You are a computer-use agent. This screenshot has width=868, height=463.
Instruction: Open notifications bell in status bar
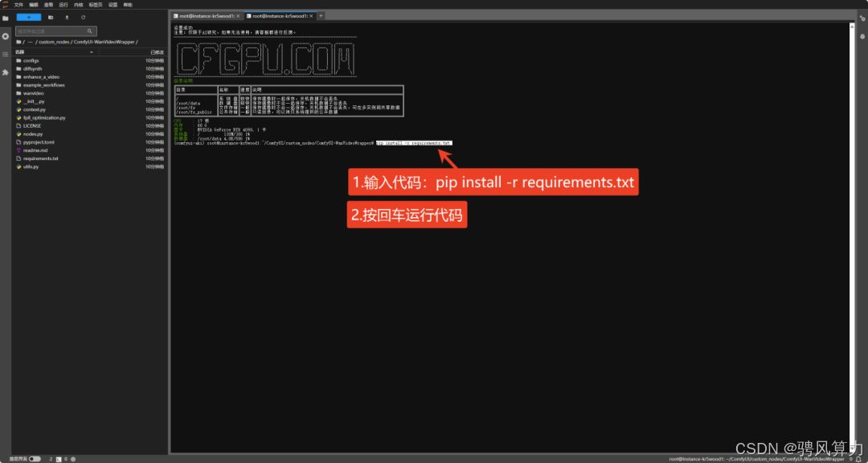[x=858, y=459]
